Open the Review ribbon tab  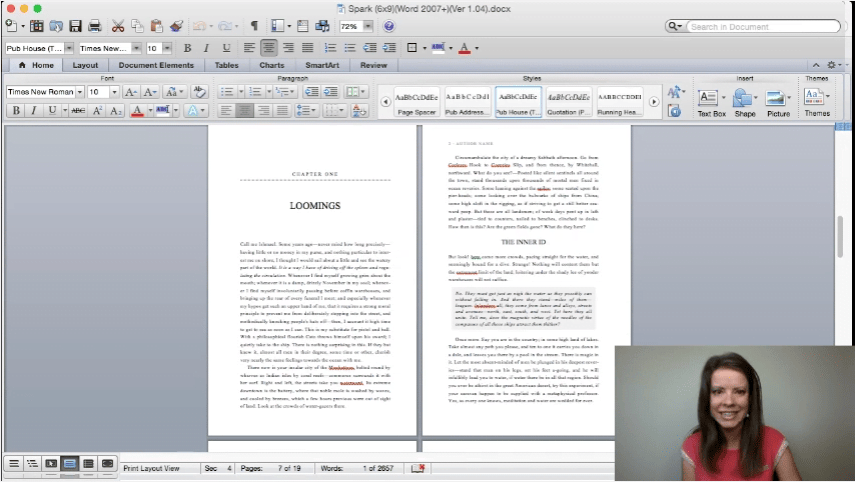tap(373, 65)
